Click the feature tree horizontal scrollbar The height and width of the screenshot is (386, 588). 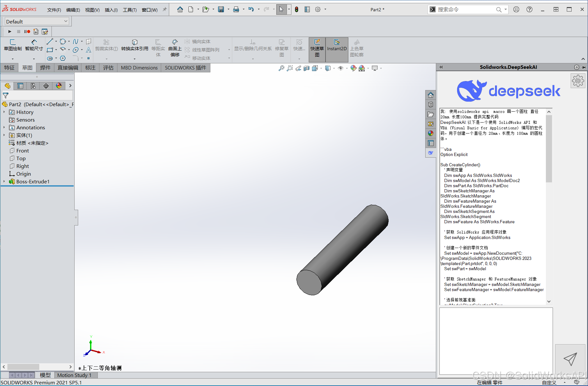(23, 367)
